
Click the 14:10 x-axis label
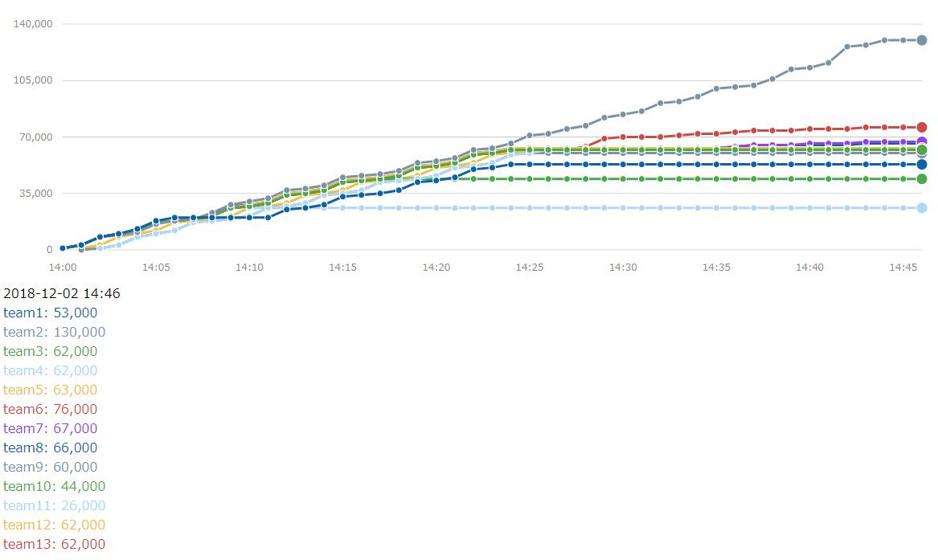tap(249, 268)
